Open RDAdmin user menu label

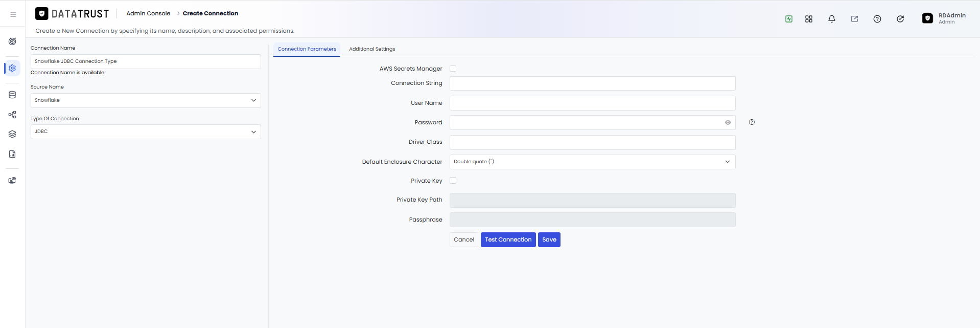point(952,15)
